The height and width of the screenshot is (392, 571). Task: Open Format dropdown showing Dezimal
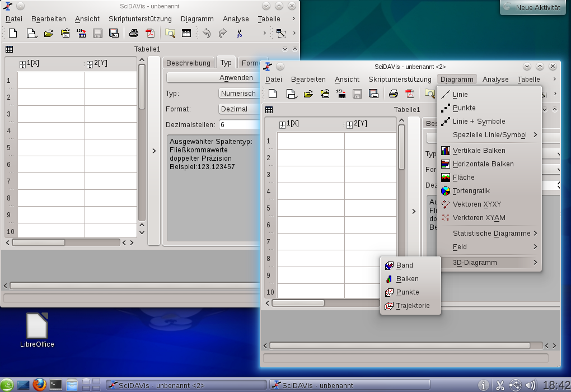239,109
